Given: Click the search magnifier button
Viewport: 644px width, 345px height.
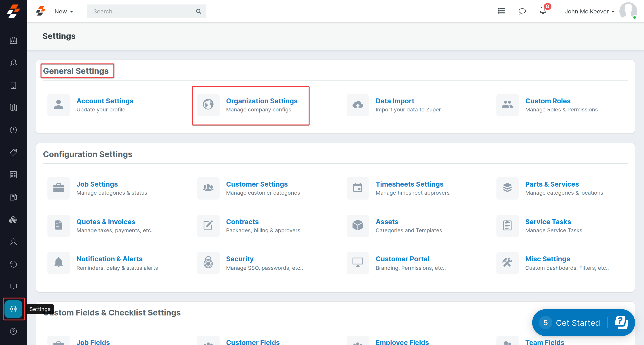Looking at the screenshot, I should tap(199, 11).
